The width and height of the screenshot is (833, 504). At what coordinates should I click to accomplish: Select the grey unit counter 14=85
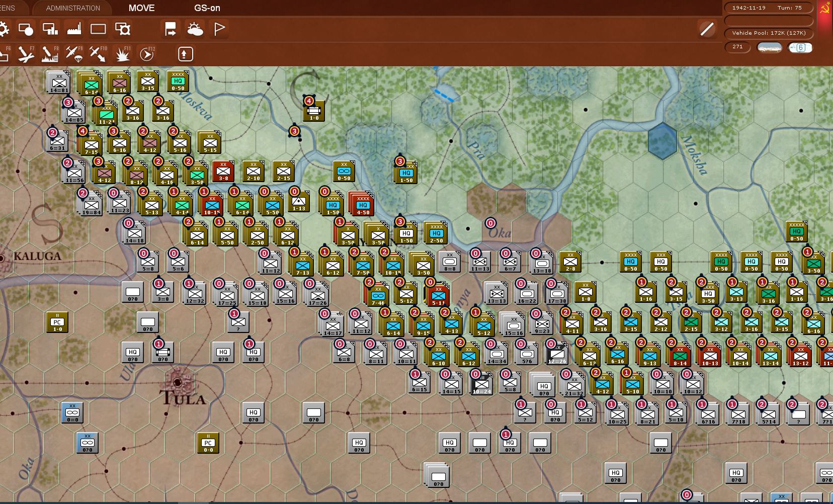[x=73, y=112]
